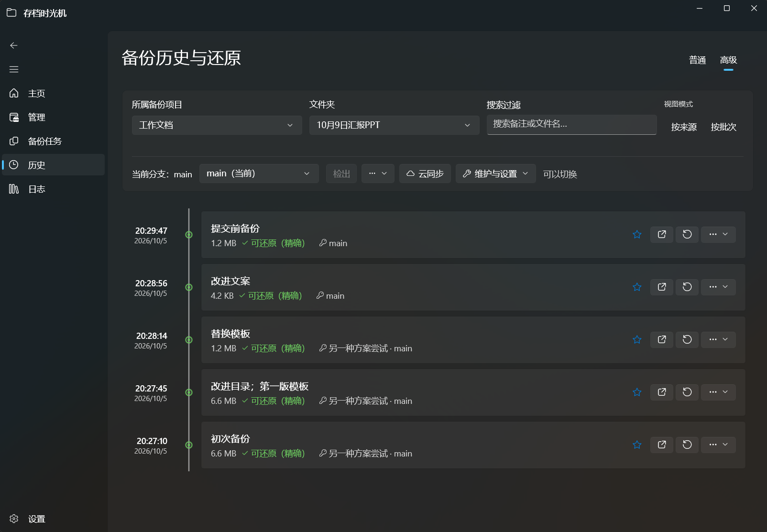This screenshot has height=532, width=767.
Task: Favorite the 替换模板 backup
Action: 637,339
